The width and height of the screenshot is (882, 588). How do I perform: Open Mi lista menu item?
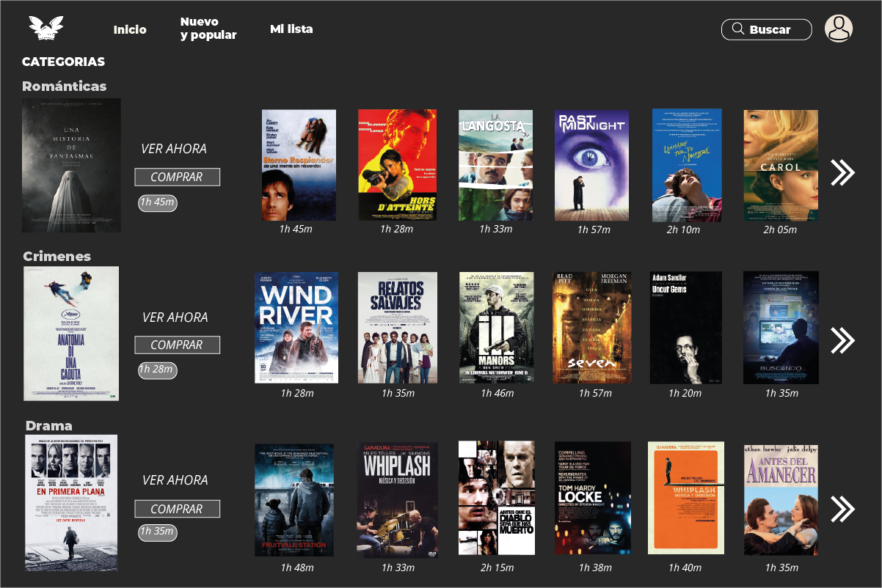[x=291, y=29]
